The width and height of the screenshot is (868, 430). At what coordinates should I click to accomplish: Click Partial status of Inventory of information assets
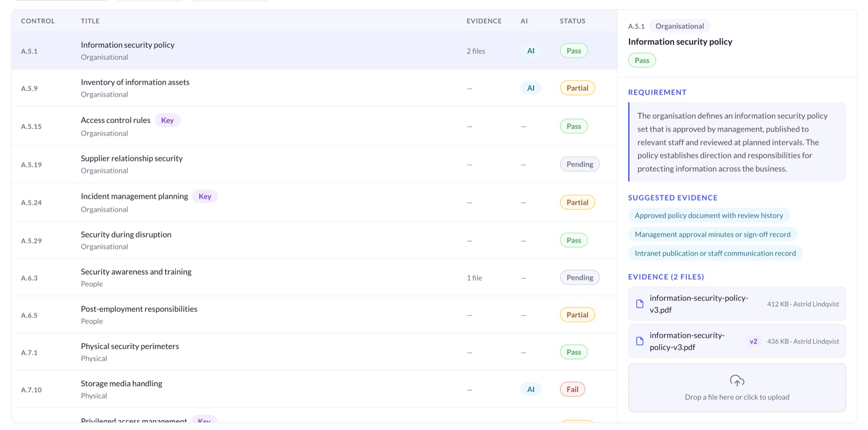pos(577,88)
